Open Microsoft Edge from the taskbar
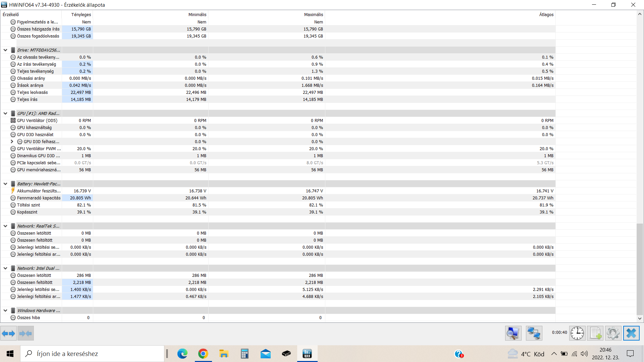This screenshot has width=644, height=362. click(x=182, y=354)
